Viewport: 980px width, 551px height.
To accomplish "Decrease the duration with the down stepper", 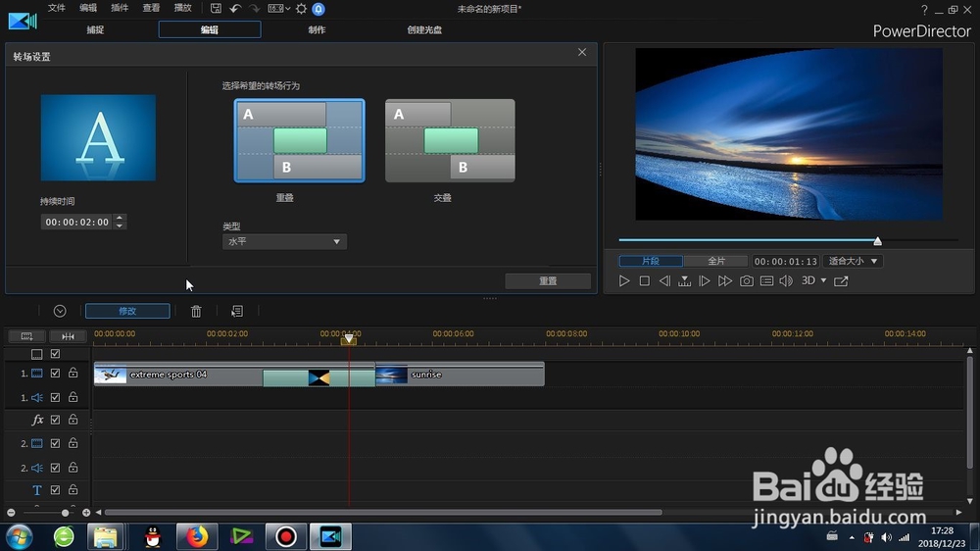I will click(x=120, y=225).
